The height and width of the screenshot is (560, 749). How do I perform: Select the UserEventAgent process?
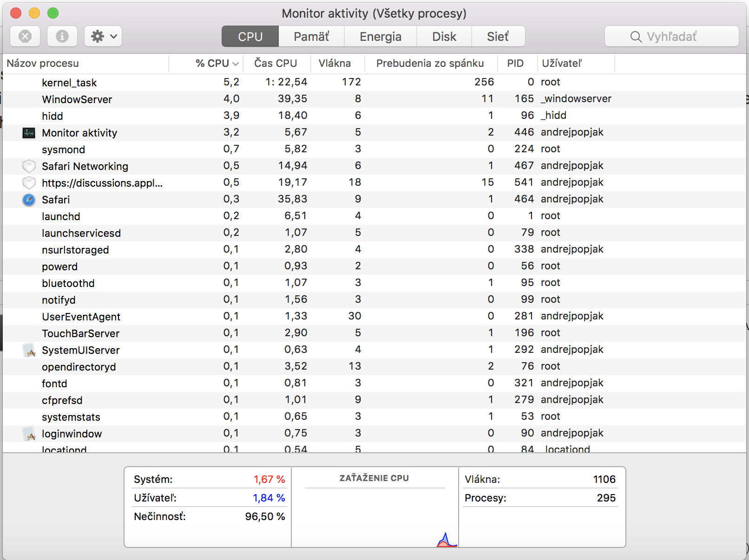pos(374,317)
